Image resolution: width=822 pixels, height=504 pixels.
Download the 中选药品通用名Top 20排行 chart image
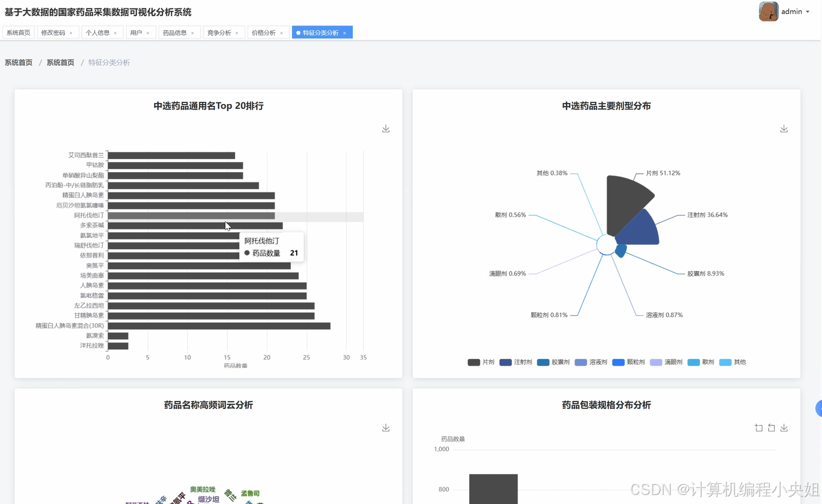tap(386, 129)
